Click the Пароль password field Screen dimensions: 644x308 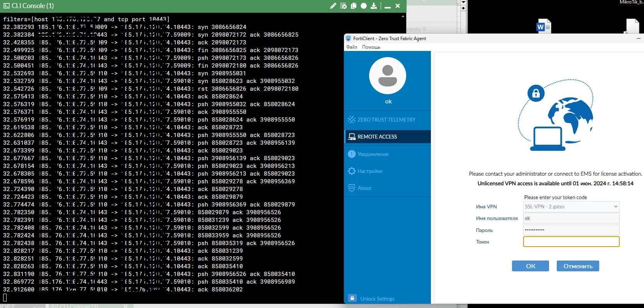pos(571,230)
